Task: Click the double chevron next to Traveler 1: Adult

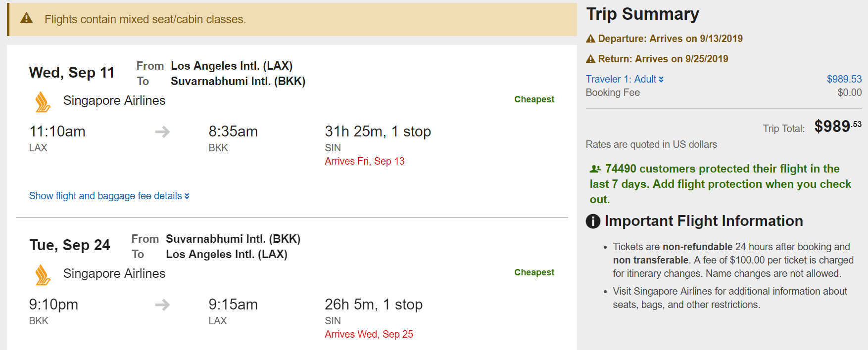Action: click(661, 79)
